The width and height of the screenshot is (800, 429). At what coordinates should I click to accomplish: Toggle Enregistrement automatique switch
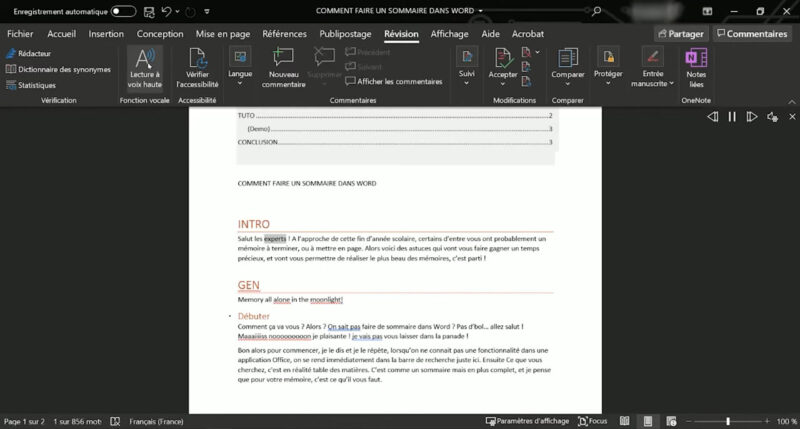(x=123, y=11)
